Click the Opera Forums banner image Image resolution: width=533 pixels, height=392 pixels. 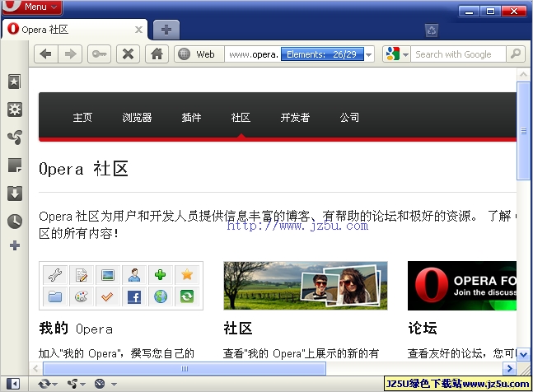point(462,286)
